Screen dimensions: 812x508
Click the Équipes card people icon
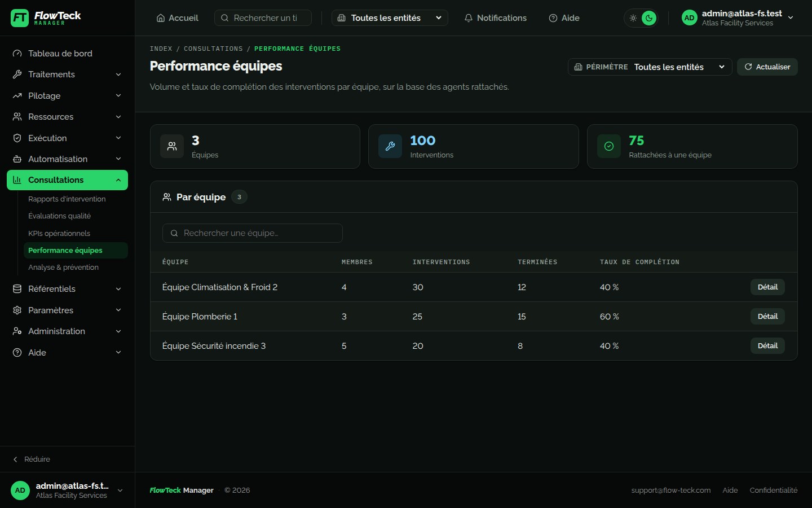[172, 146]
